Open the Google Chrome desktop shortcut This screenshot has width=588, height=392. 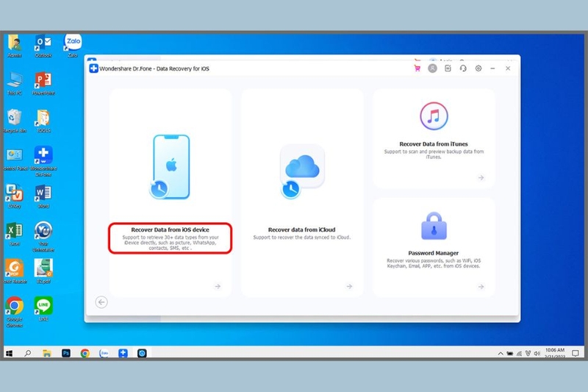pyautogui.click(x=14, y=312)
